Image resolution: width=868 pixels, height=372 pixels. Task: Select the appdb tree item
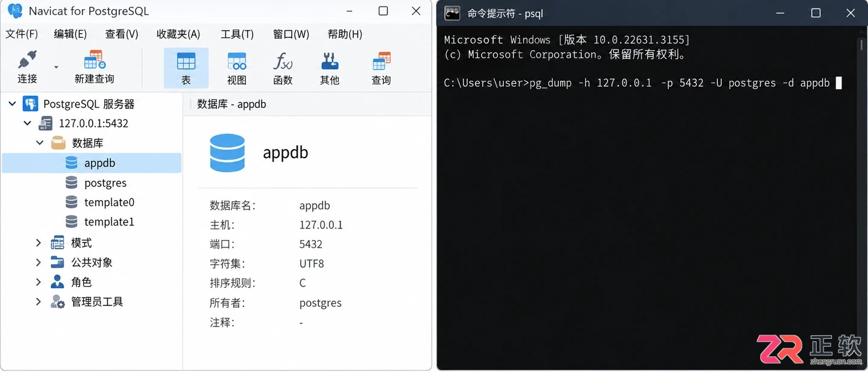pyautogui.click(x=92, y=163)
